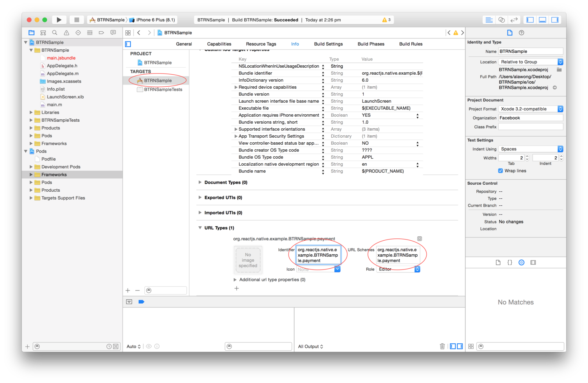Image resolution: width=588 pixels, height=383 pixels.
Task: Hide the debug area with toggle button
Action: point(129,302)
